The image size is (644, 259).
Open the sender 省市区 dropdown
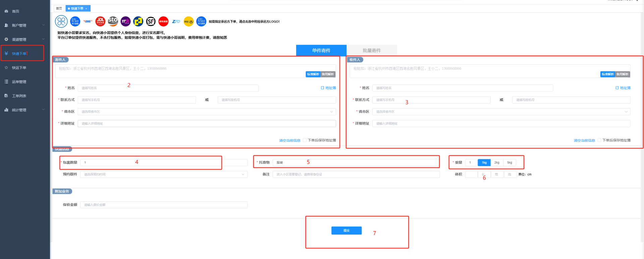(207, 112)
